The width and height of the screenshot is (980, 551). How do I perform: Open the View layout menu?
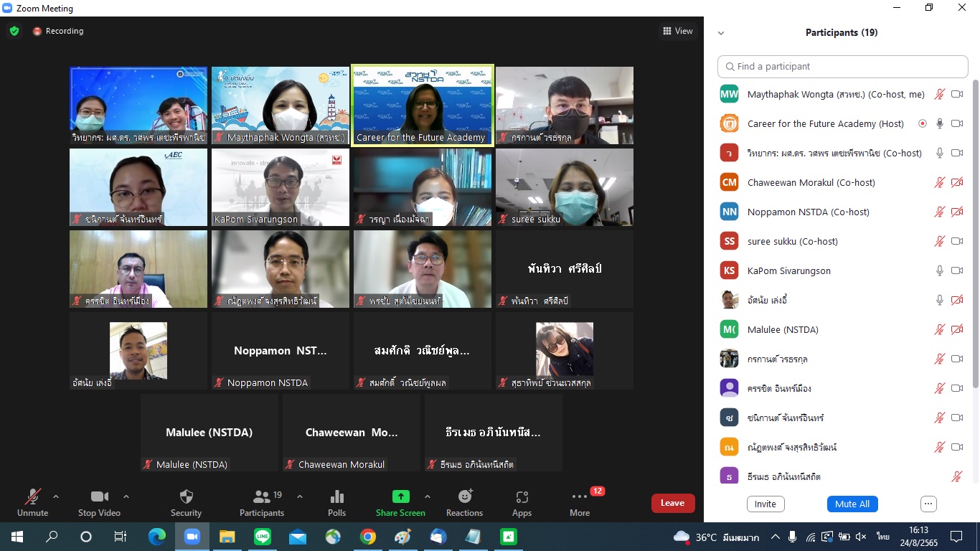click(678, 31)
